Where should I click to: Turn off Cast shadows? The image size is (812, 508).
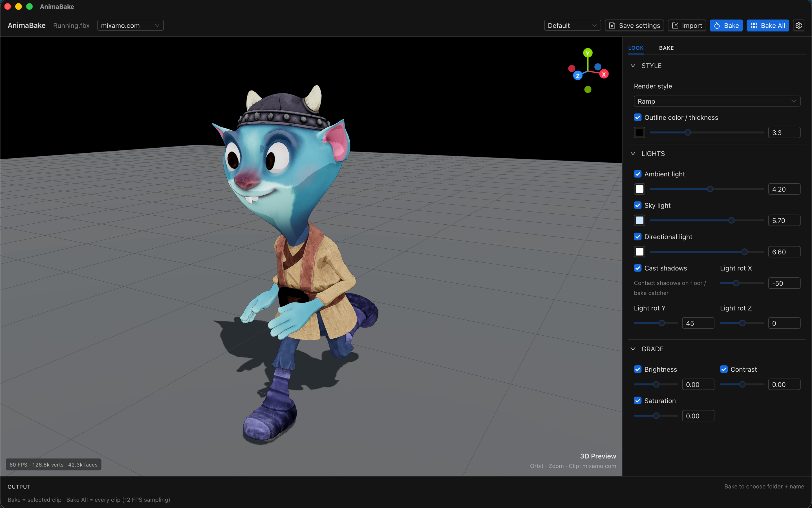pyautogui.click(x=637, y=268)
